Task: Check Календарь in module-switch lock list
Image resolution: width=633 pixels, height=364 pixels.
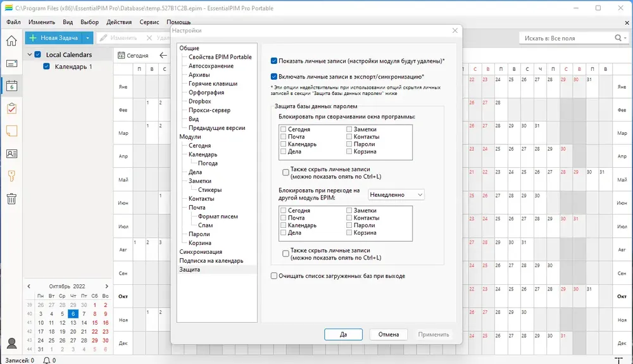Action: [284, 225]
